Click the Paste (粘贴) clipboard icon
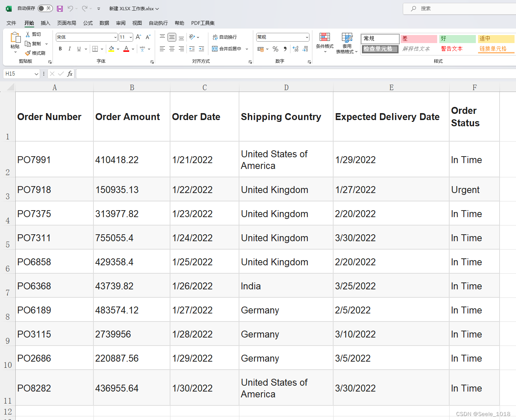 tap(15, 38)
